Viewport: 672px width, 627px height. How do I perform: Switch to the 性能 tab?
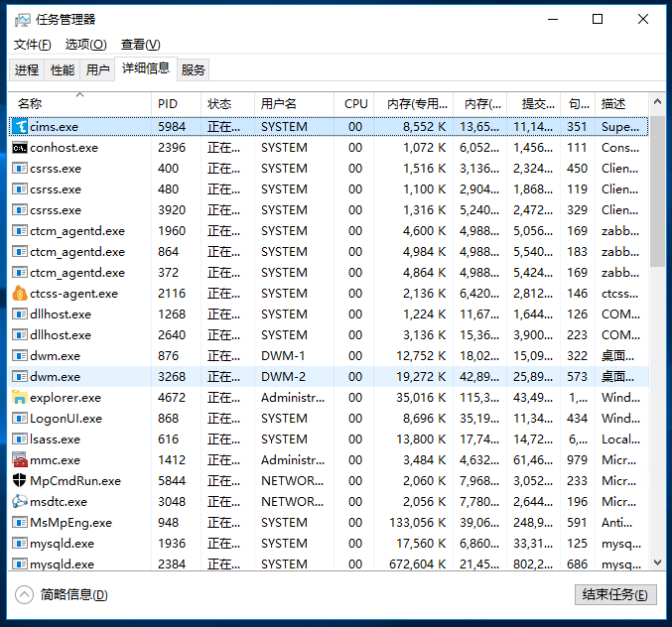[63, 69]
